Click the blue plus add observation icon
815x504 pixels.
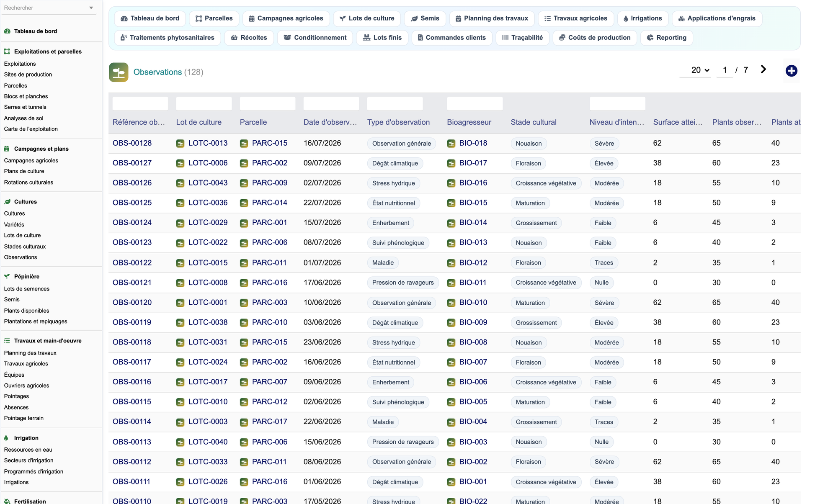(791, 71)
